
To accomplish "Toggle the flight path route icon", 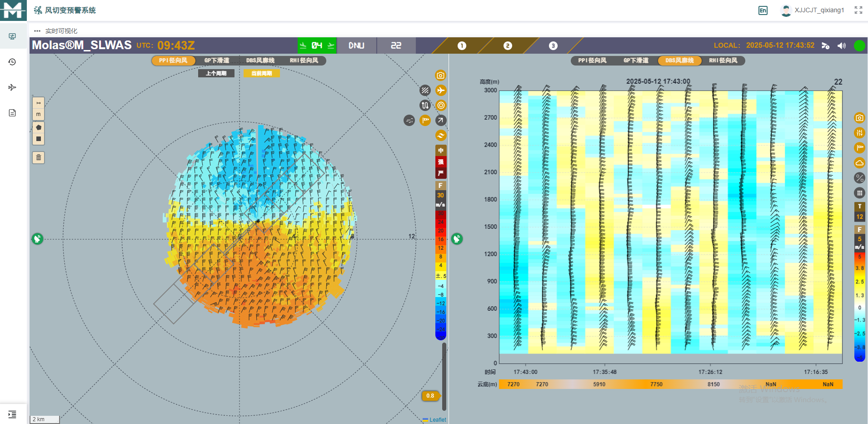I will point(425,105).
